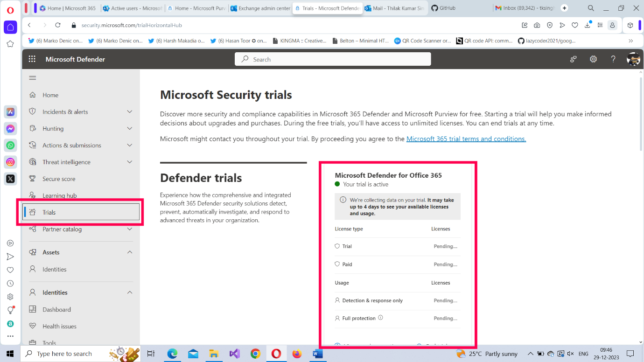Open the account profile avatar
The height and width of the screenshot is (362, 644).
click(633, 59)
